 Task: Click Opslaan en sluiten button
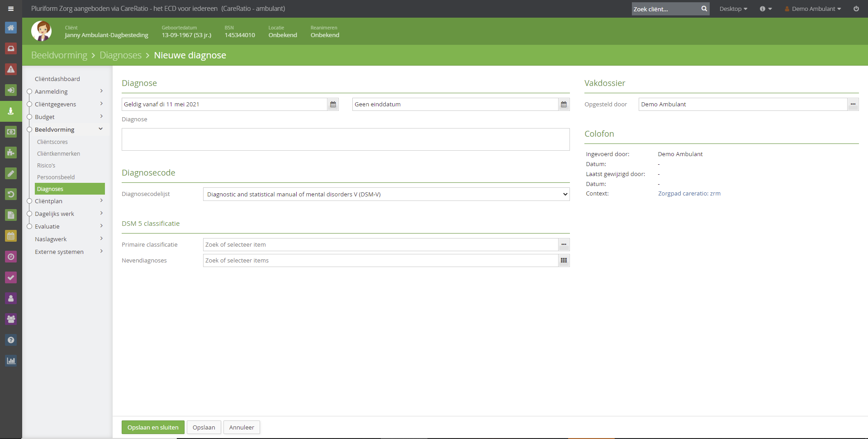[153, 428]
